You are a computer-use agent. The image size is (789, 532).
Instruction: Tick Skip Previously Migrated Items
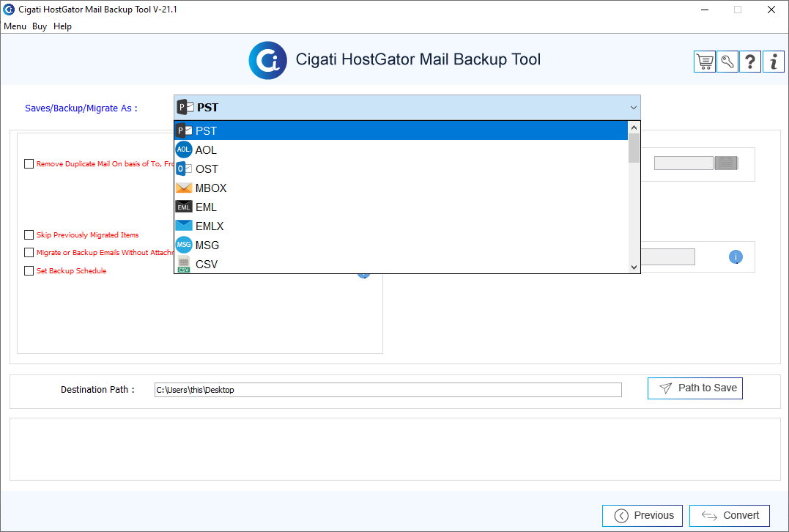pos(29,235)
